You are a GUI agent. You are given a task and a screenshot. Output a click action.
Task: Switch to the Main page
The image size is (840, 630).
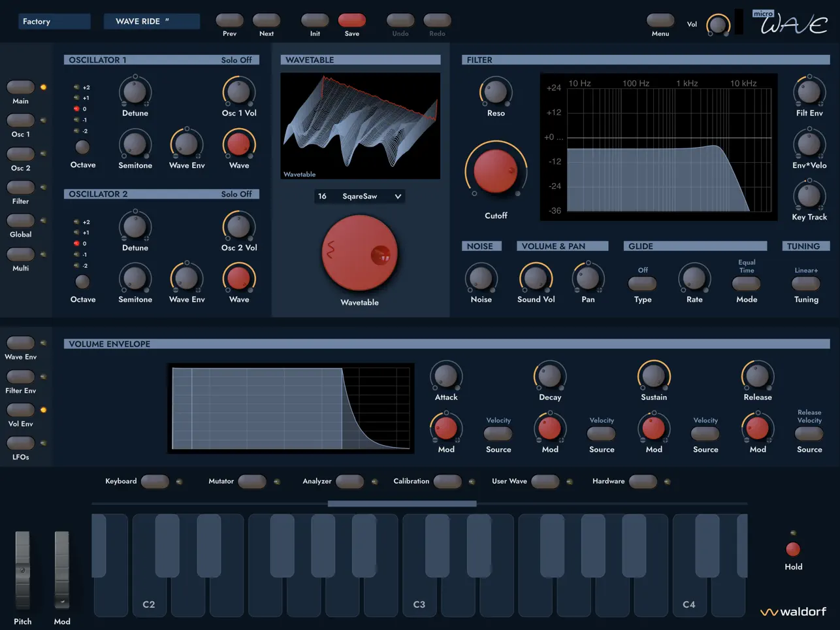[20, 87]
